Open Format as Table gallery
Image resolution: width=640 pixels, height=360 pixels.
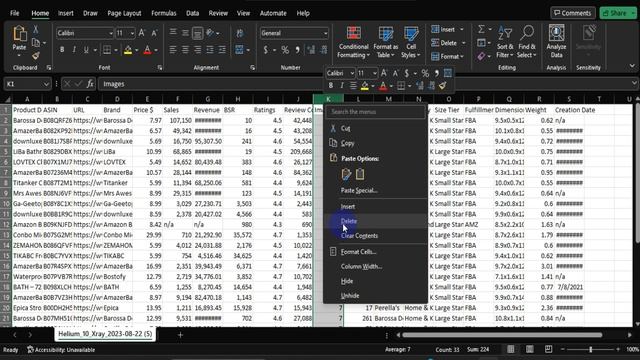(x=385, y=42)
